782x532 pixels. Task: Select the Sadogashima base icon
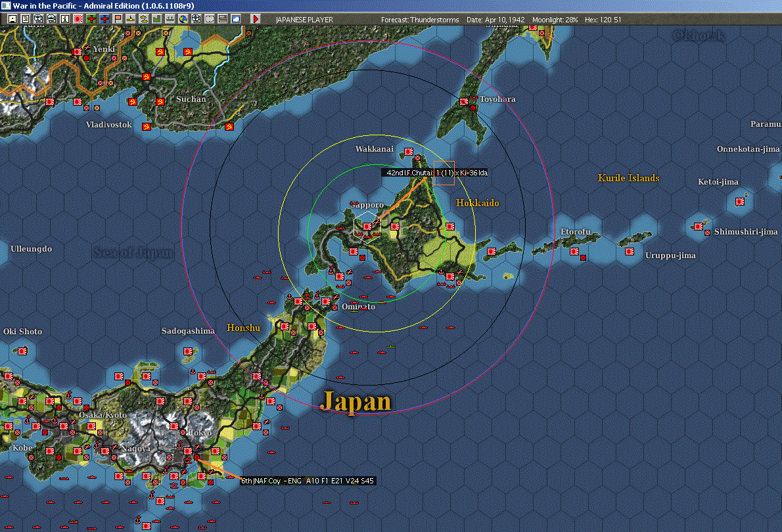[188, 351]
